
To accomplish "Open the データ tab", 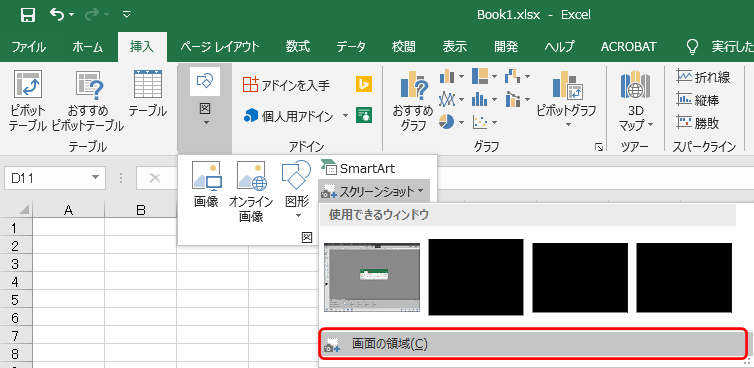I will (351, 47).
